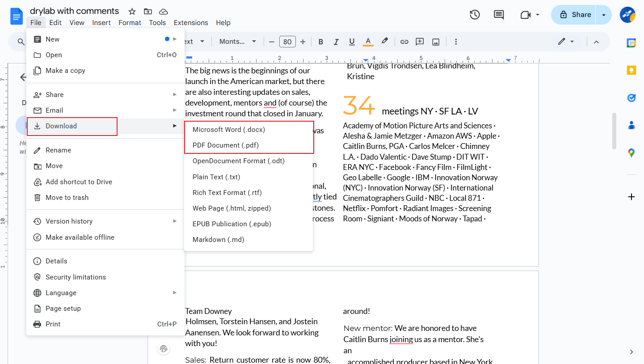Insert an image using the toolbar icon
Viewport: 644px width, 364px height.
(x=436, y=41)
